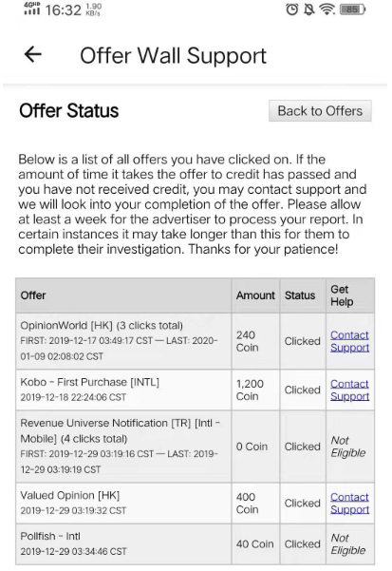Tap the 1,200 Coin amount cell
The height and width of the screenshot is (571, 392).
click(x=255, y=390)
